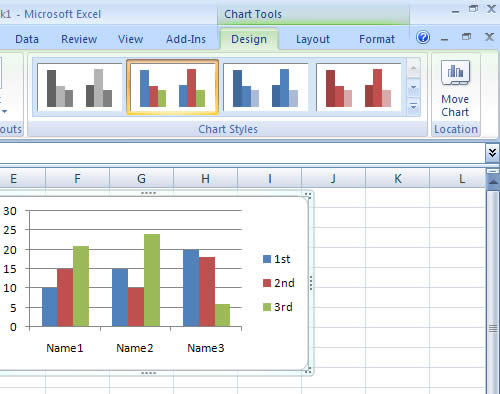This screenshot has height=394, width=500.
Task: Click the 2nd legend entry
Action: 279,283
